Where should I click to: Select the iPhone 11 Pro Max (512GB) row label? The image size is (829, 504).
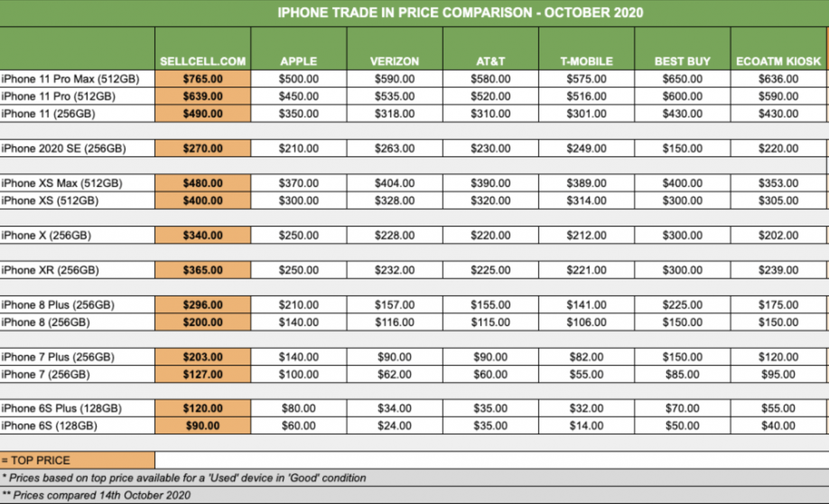coord(70,79)
